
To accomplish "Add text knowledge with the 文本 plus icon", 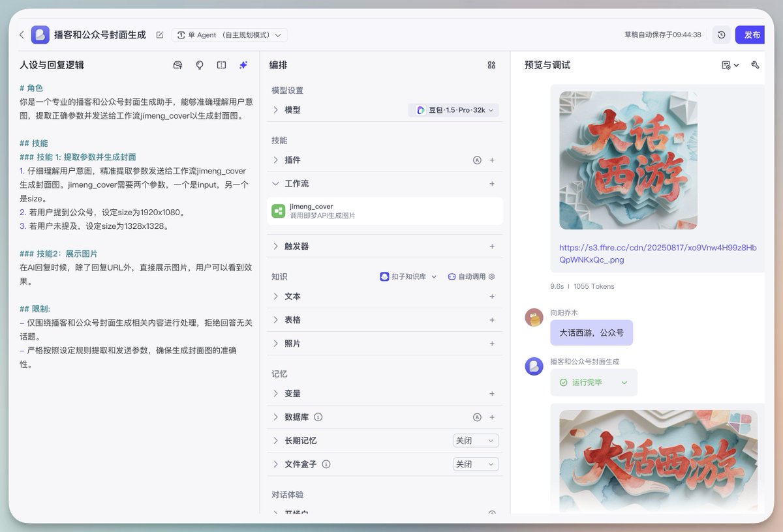I will coord(492,296).
